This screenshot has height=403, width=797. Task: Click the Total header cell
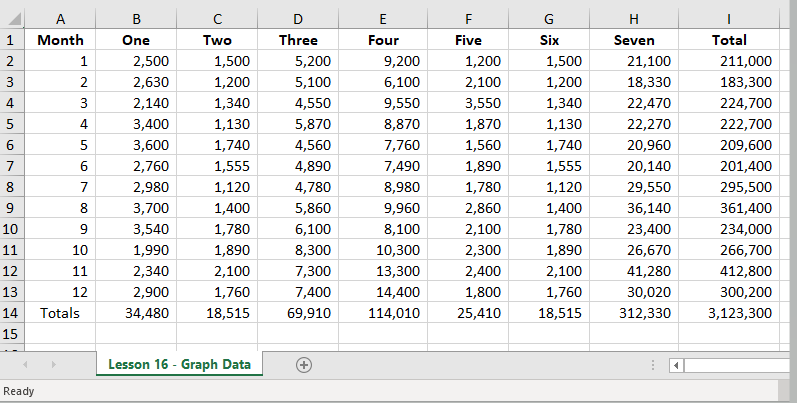click(x=729, y=40)
